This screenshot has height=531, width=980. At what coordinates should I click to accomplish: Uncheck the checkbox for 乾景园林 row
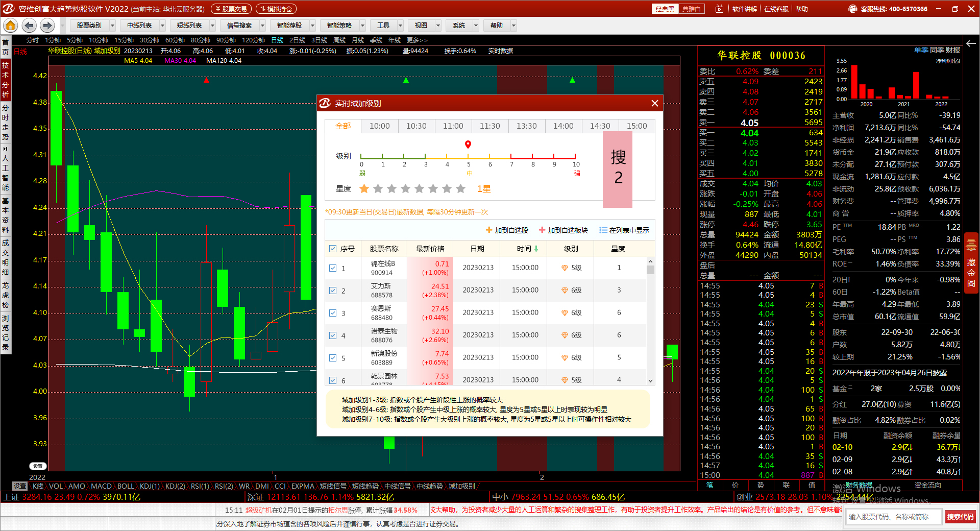click(333, 380)
